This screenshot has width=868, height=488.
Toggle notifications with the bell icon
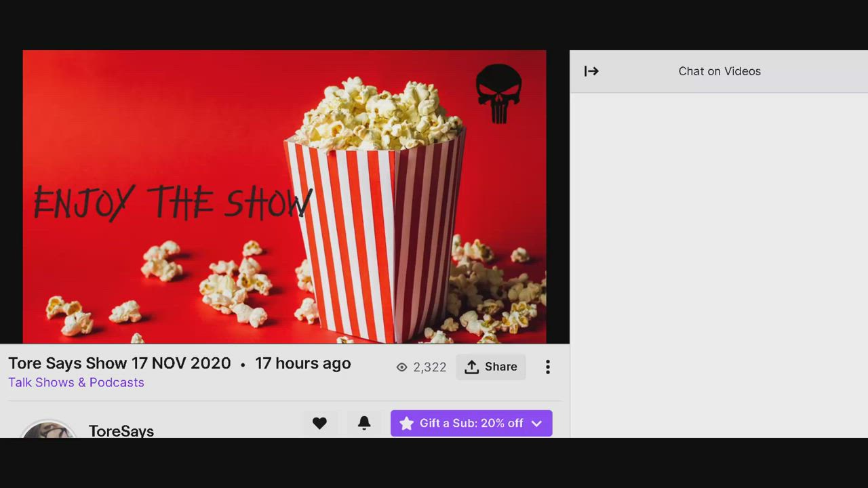point(364,423)
